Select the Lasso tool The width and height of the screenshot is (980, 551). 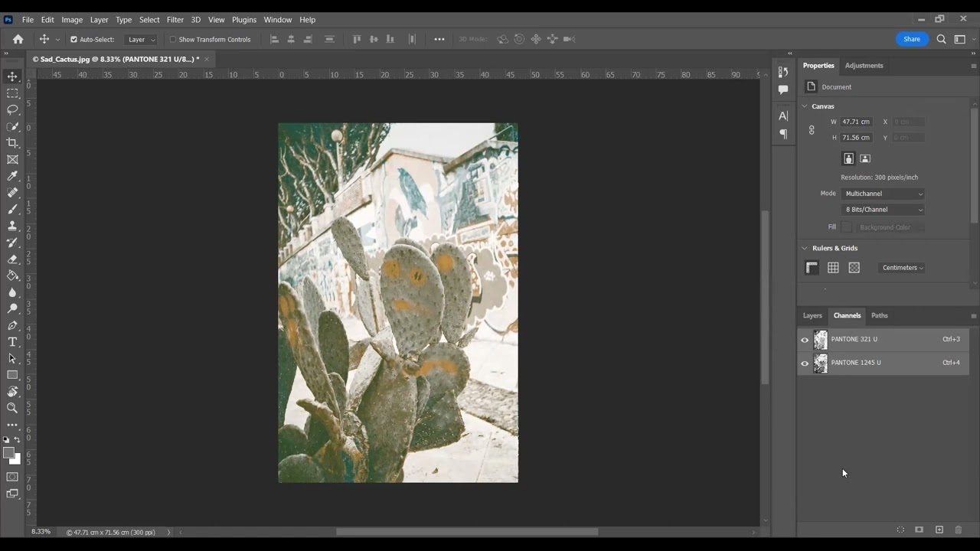coord(12,110)
